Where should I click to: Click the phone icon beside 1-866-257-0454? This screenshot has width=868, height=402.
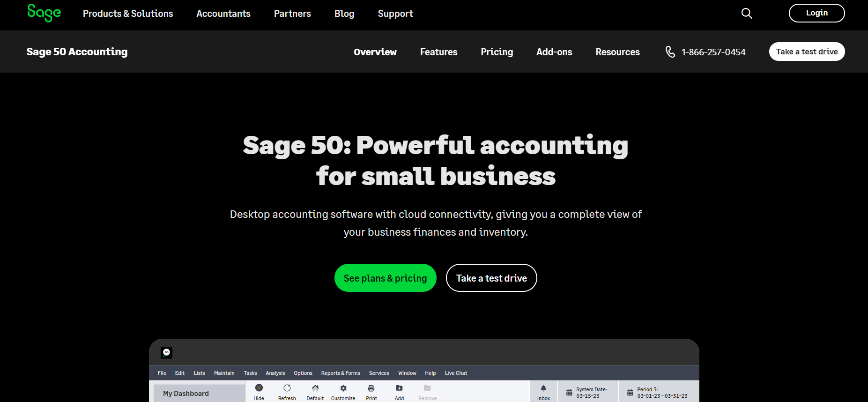click(x=670, y=52)
